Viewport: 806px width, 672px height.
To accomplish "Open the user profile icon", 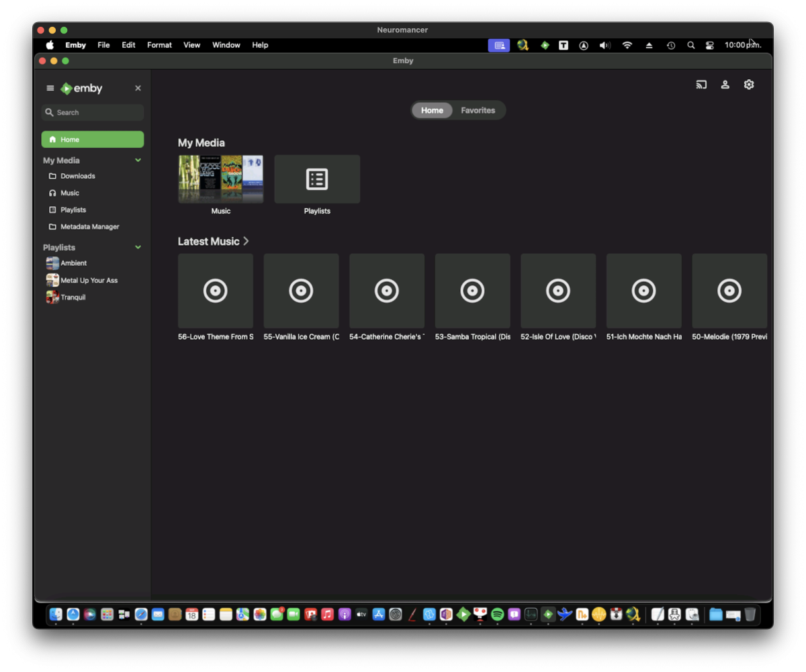I will coord(725,85).
